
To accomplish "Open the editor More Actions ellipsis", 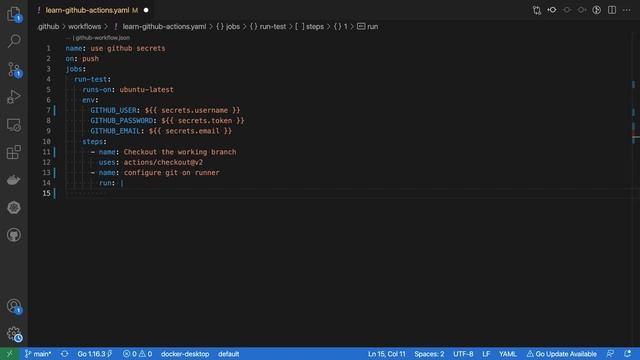I will 627,10.
